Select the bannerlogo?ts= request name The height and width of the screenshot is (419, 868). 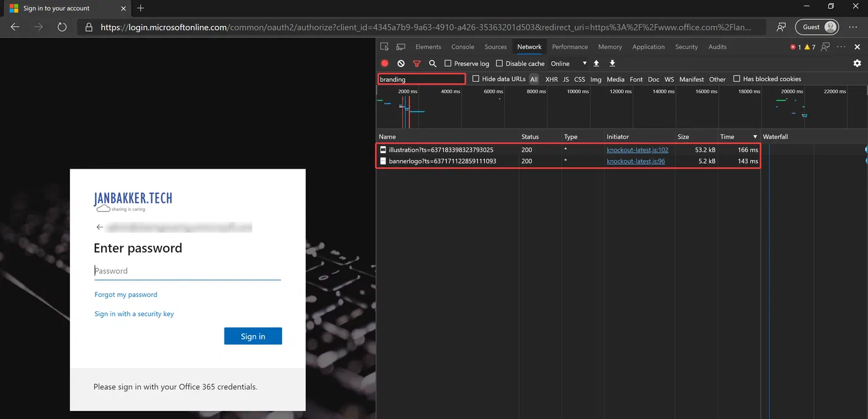pyautogui.click(x=442, y=161)
